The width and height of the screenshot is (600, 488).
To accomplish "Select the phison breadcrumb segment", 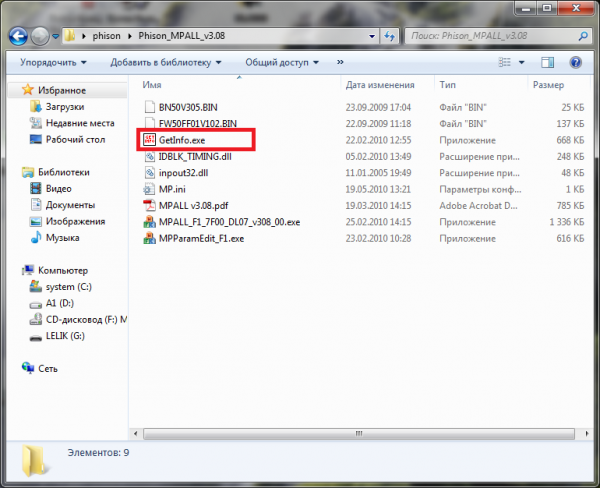I will 106,36.
